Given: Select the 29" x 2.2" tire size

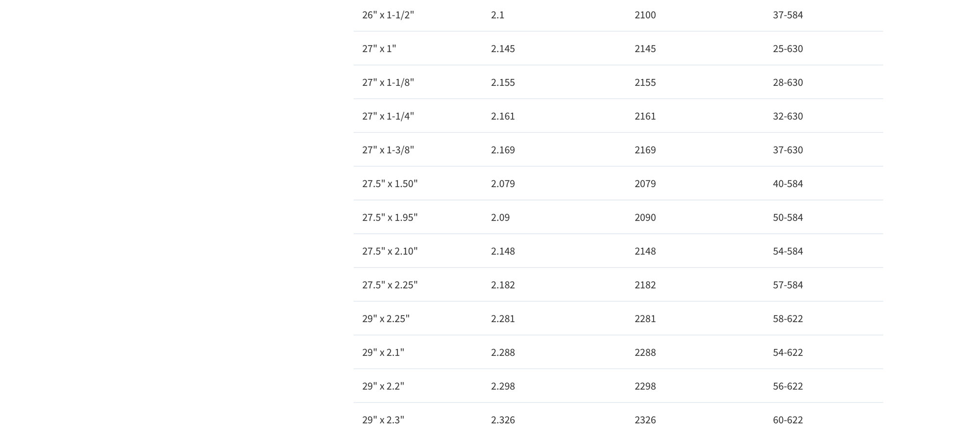Looking at the screenshot, I should click(383, 387).
